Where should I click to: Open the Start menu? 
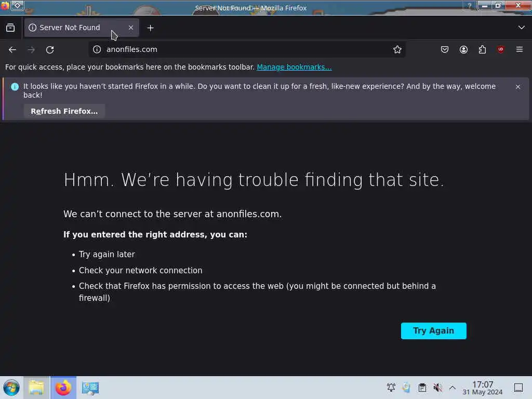click(x=11, y=388)
